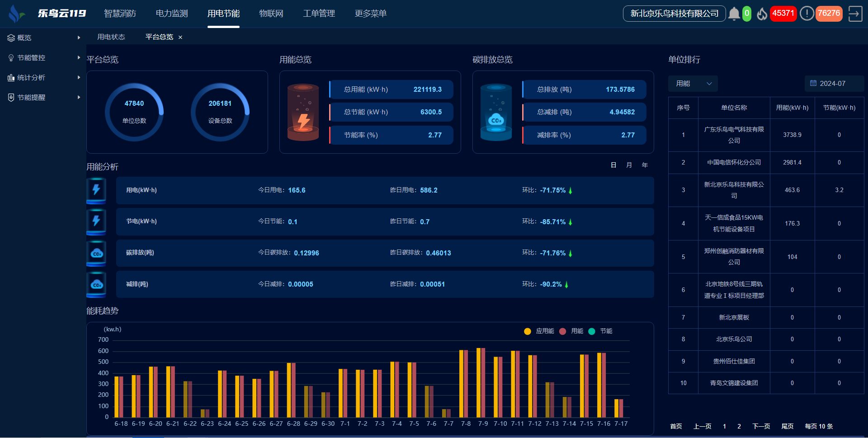Toggle 节能 series in chart legend

click(x=600, y=331)
